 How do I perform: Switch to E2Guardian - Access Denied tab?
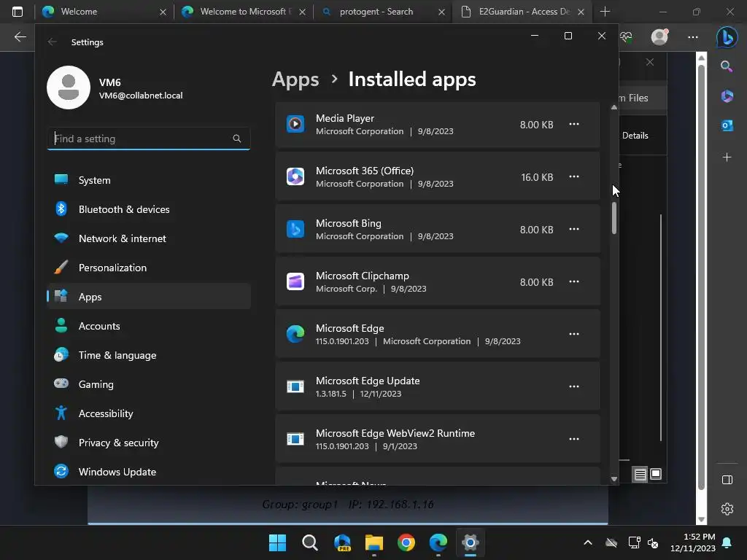click(x=522, y=12)
